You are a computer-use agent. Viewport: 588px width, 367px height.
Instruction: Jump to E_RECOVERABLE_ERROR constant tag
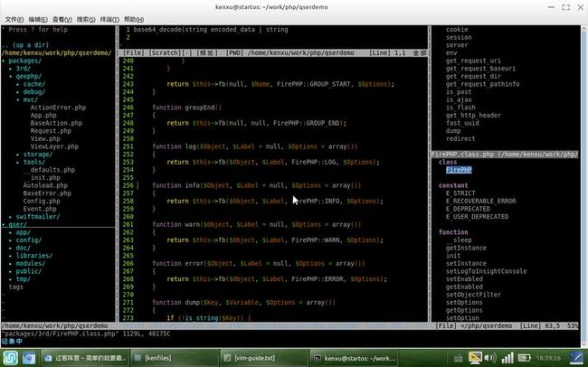point(480,202)
